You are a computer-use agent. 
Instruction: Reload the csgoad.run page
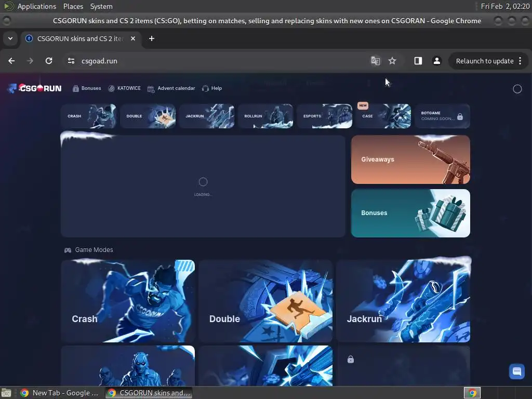tap(49, 61)
